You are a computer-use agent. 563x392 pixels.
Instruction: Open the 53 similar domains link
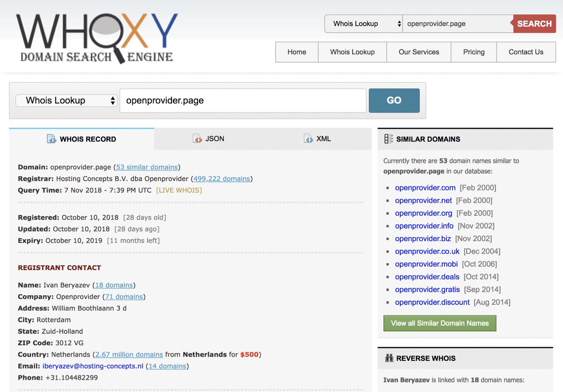(147, 167)
